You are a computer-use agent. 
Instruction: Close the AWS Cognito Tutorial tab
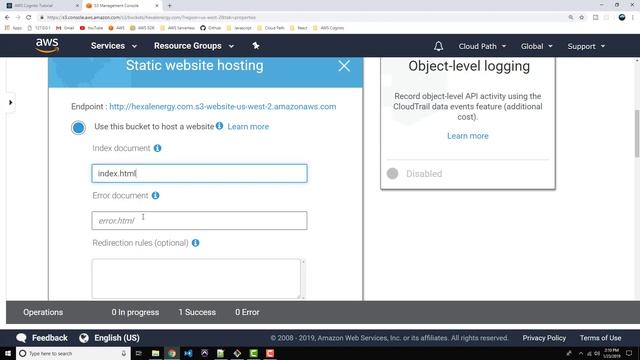pos(77,6)
